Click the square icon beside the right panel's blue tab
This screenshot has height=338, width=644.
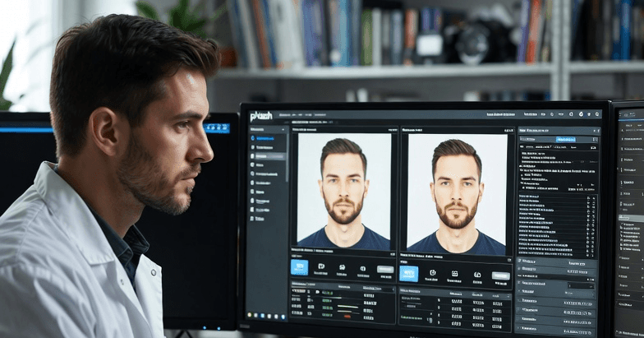click(595, 140)
